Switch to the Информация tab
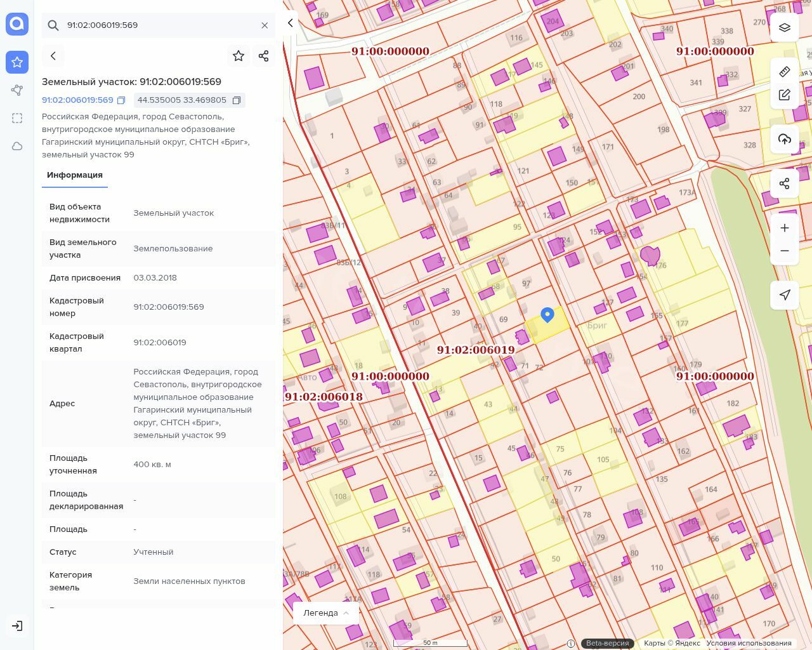The image size is (812, 650). 75,175
